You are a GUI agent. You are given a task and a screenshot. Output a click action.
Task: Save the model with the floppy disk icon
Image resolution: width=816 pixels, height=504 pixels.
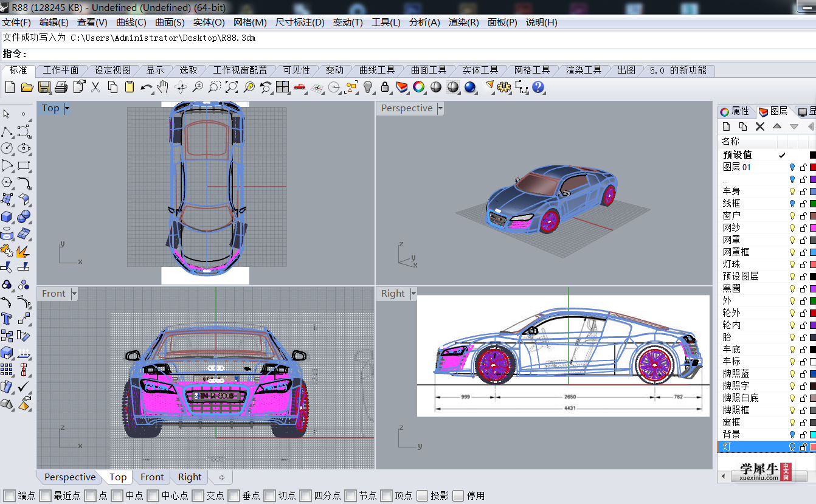click(x=44, y=87)
